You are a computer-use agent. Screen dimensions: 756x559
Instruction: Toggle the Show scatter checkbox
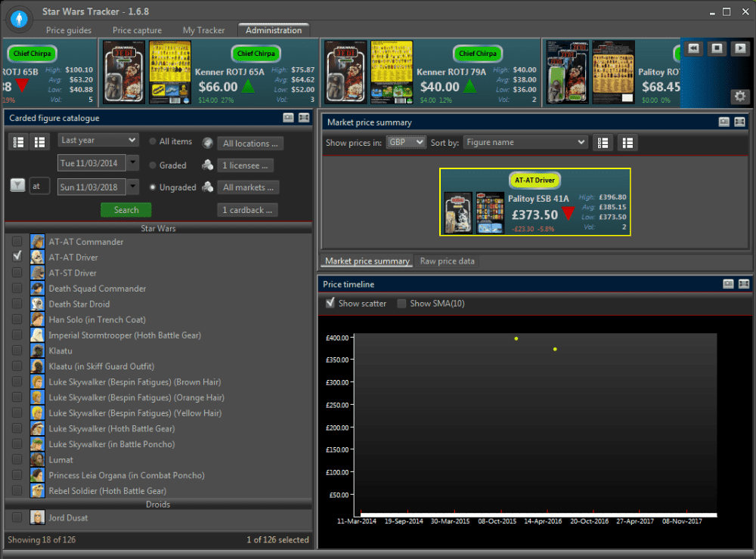click(330, 303)
